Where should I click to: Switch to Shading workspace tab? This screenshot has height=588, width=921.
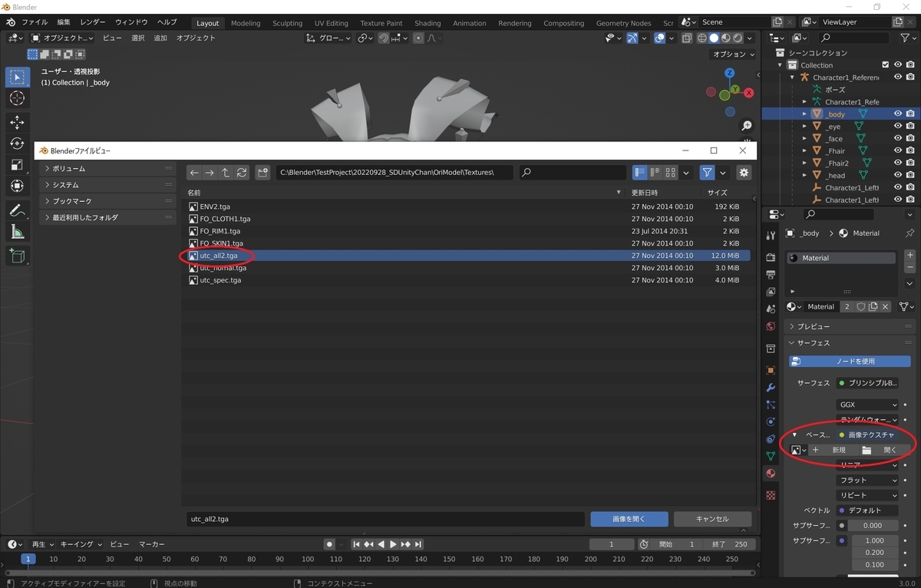(427, 23)
